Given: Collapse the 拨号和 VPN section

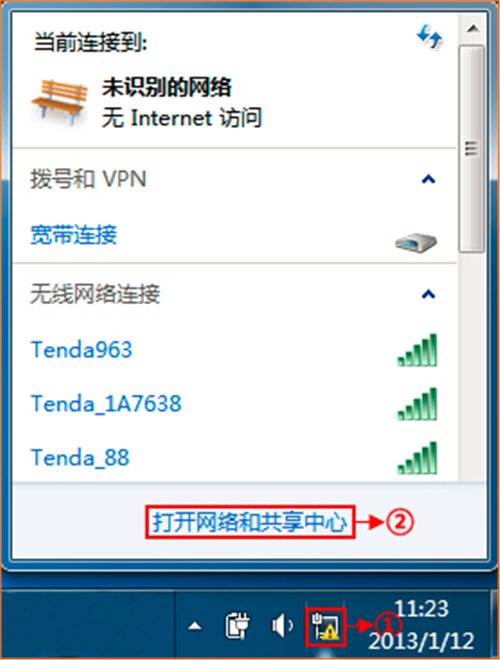Looking at the screenshot, I should (428, 179).
